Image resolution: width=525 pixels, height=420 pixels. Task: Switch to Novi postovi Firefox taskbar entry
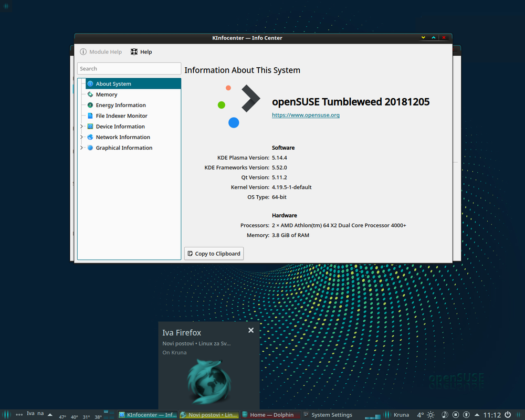[209, 415]
